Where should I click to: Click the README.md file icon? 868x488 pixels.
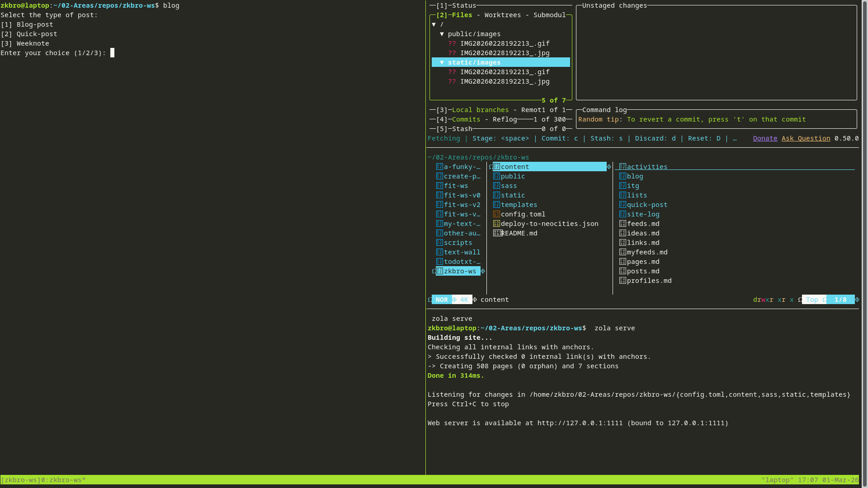point(497,233)
